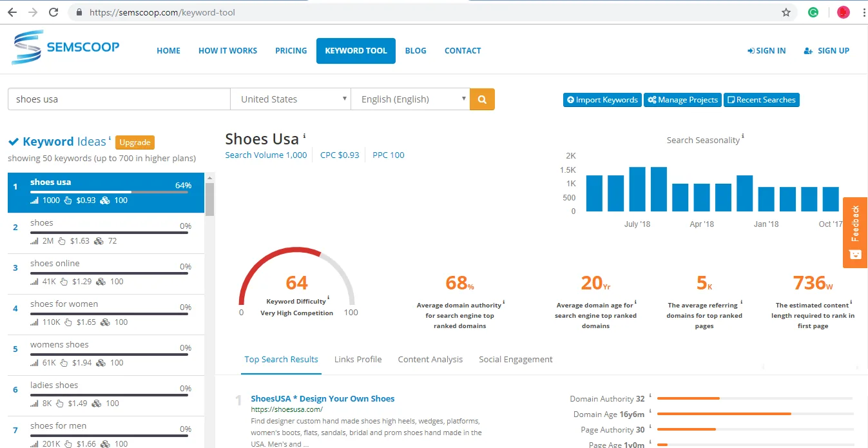Select the Content Analysis tab
868x448 pixels.
coord(430,359)
